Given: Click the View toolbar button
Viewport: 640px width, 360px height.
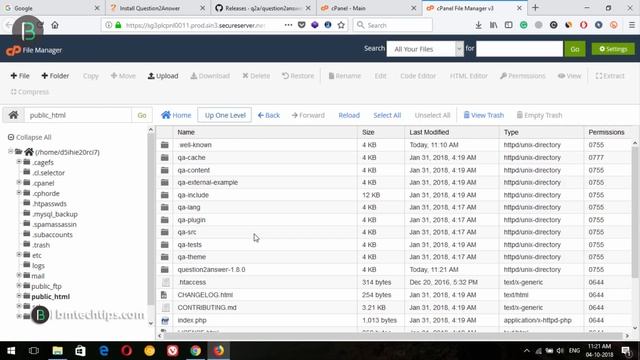Looking at the screenshot, I should (x=569, y=76).
